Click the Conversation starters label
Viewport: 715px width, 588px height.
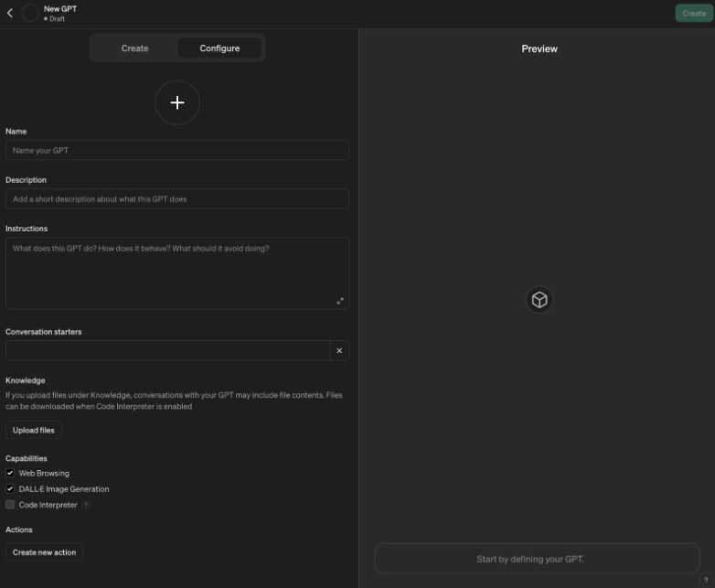[x=43, y=332]
